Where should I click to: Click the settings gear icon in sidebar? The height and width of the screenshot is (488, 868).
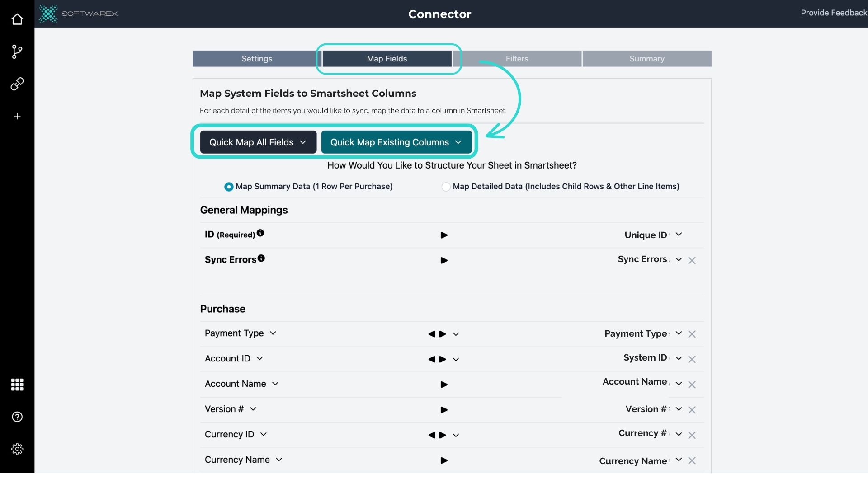point(17,449)
